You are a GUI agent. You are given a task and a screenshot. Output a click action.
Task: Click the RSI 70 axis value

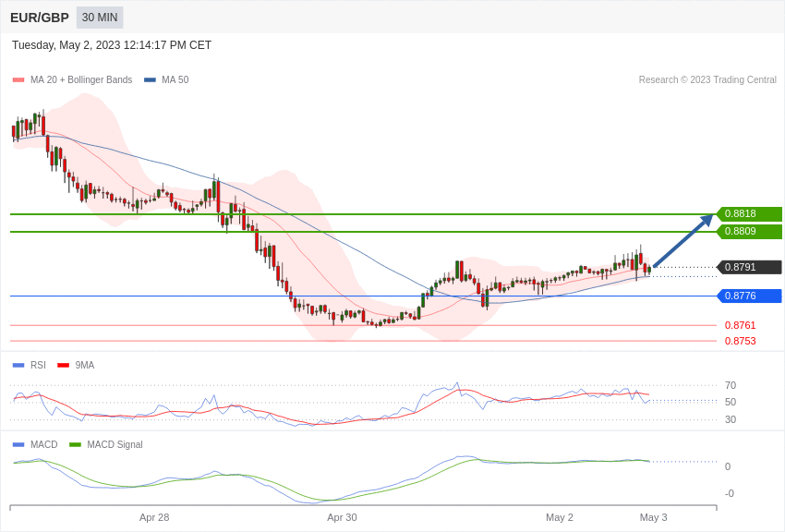coord(731,385)
